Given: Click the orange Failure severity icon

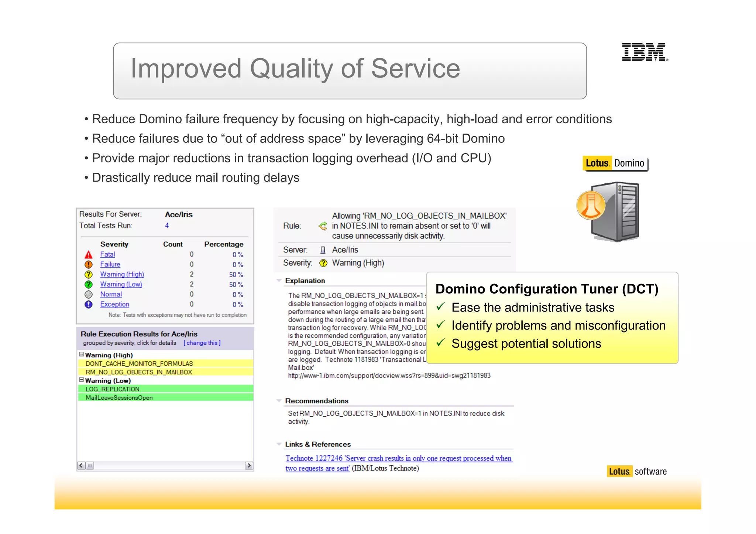Looking at the screenshot, I should click(x=89, y=265).
